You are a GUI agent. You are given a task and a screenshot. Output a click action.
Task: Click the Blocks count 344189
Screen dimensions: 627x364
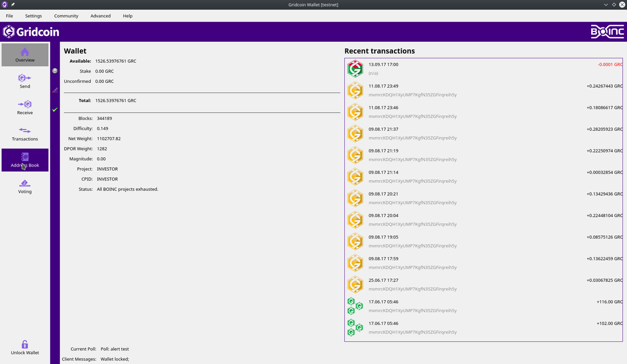[x=104, y=119]
